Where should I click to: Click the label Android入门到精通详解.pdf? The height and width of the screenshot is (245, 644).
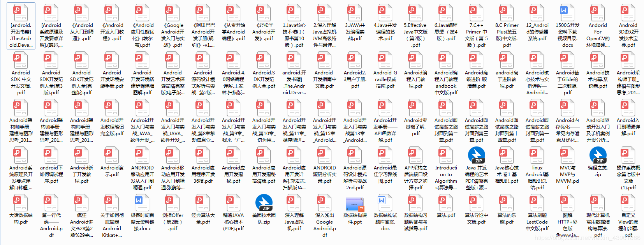(628, 127)
